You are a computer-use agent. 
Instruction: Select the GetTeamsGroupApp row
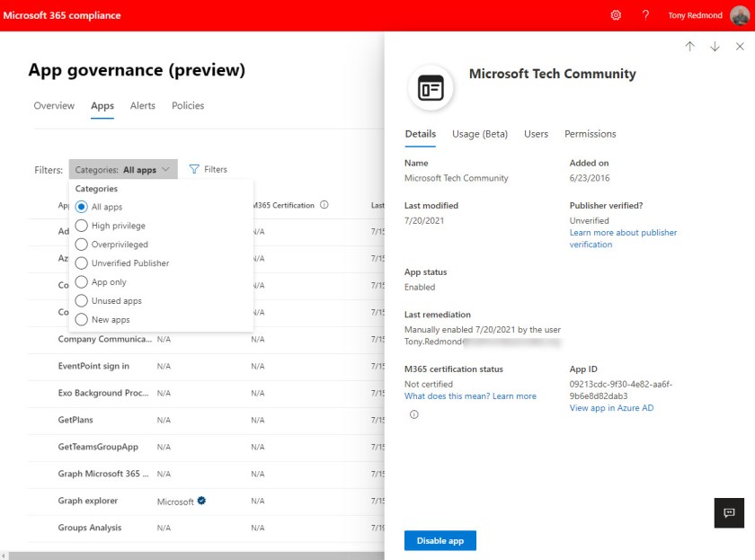(206, 447)
